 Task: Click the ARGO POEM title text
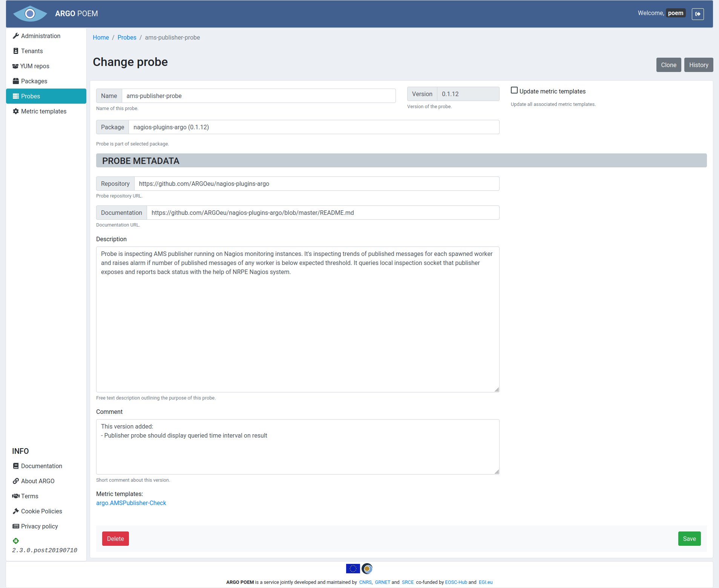[x=77, y=14]
